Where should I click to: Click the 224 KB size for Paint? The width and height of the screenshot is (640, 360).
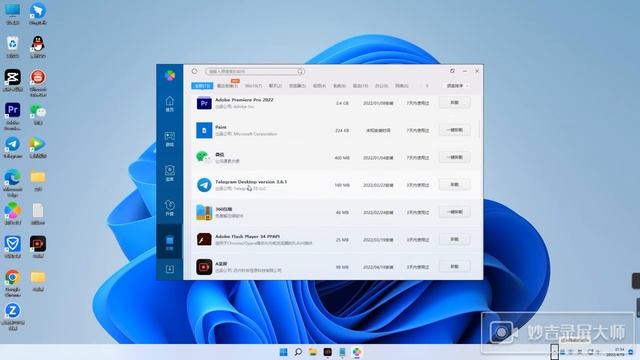[x=342, y=131]
